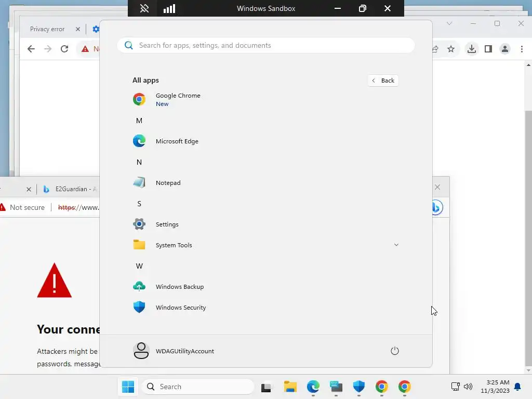532x399 pixels.
Task: Click Start menu search field
Action: pos(265,46)
